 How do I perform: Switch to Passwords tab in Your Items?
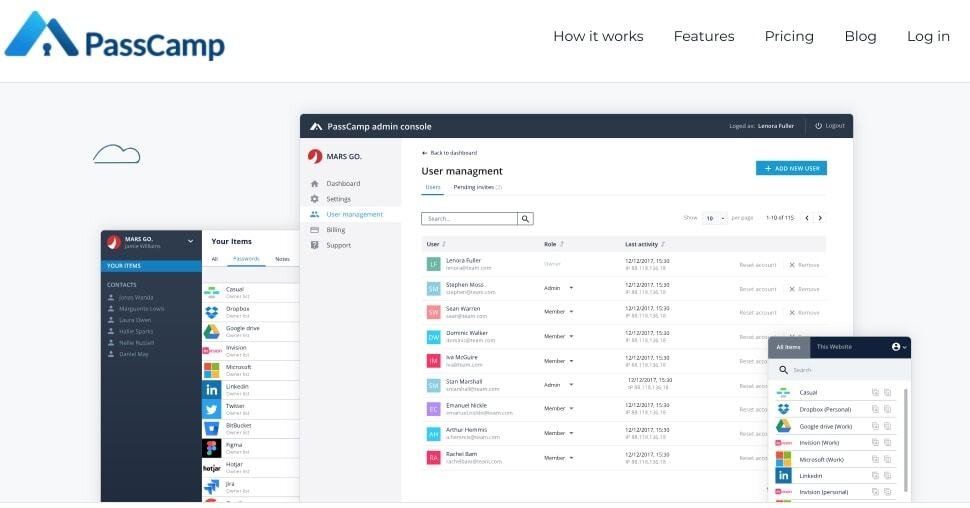tap(246, 259)
